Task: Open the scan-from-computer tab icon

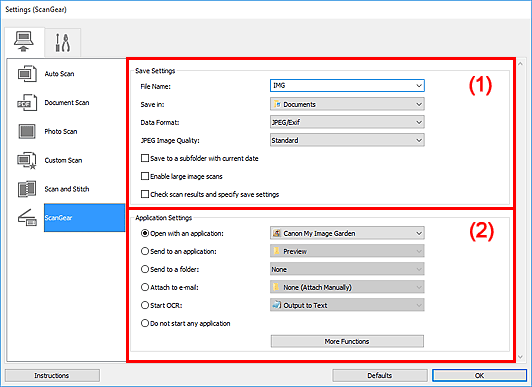Action: click(x=24, y=42)
